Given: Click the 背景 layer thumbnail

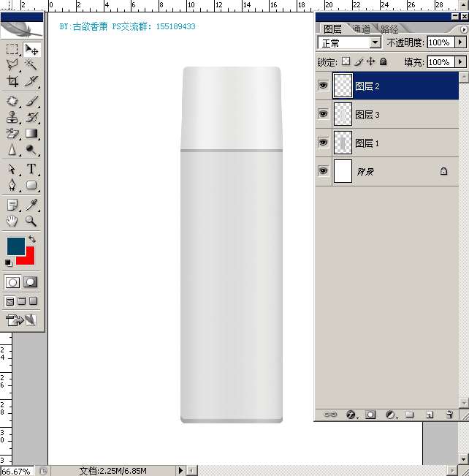Looking at the screenshot, I should 343,171.
